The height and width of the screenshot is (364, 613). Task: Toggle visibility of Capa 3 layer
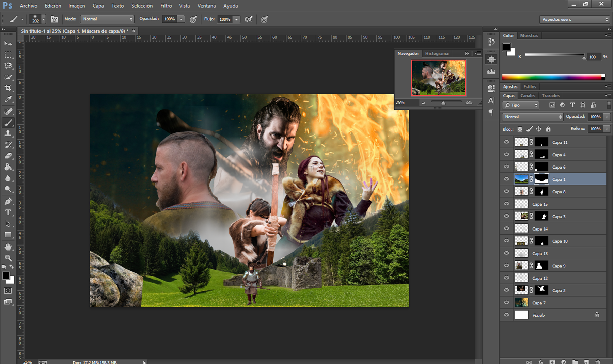pyautogui.click(x=506, y=216)
